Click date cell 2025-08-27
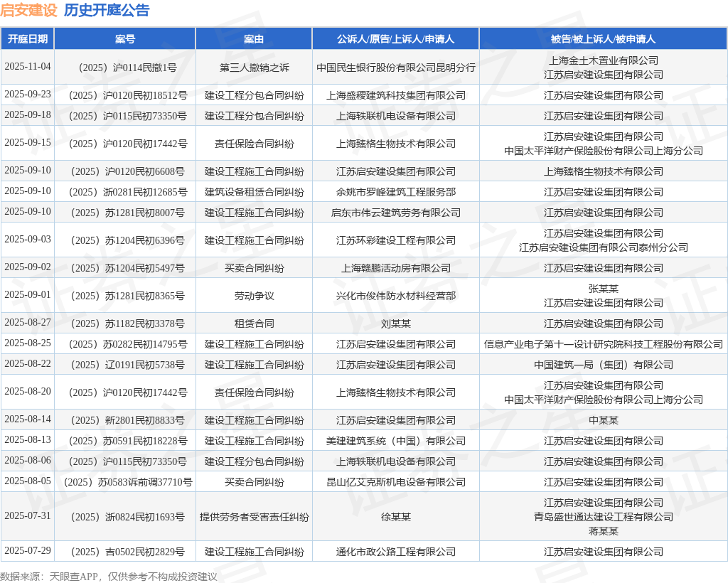The image size is (728, 583). coord(28,323)
